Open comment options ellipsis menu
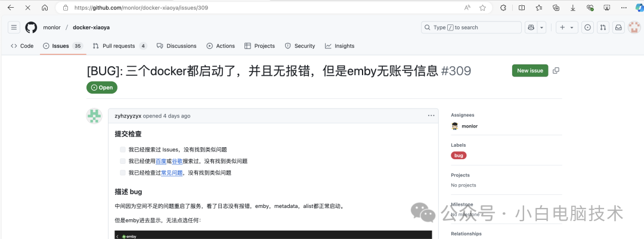Viewport: 644px width, 239px height. [x=431, y=116]
